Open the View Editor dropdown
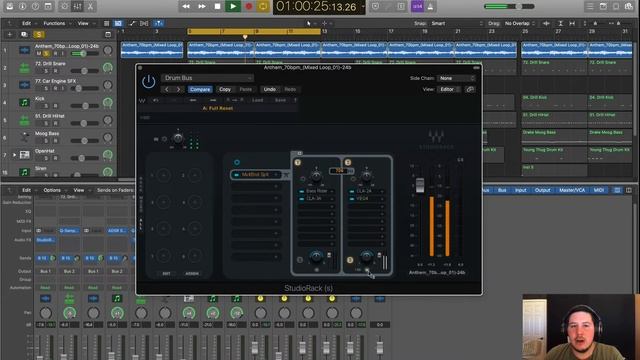 click(x=449, y=89)
